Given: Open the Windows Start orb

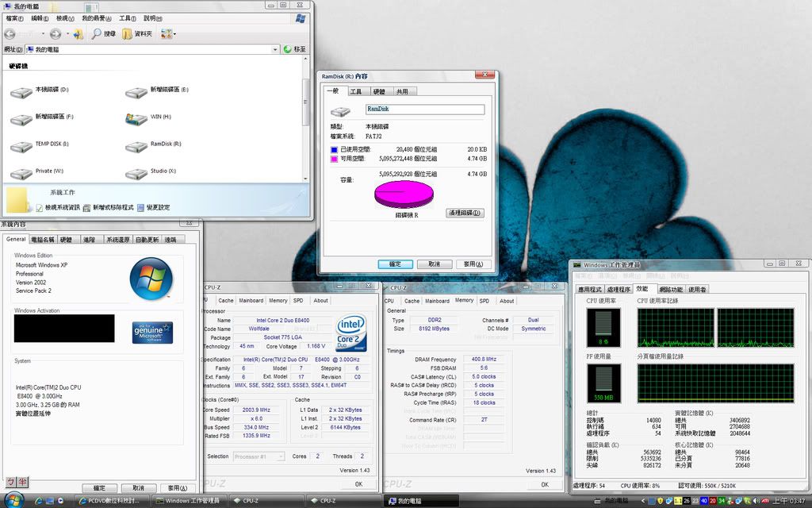Looking at the screenshot, I should [x=13, y=500].
